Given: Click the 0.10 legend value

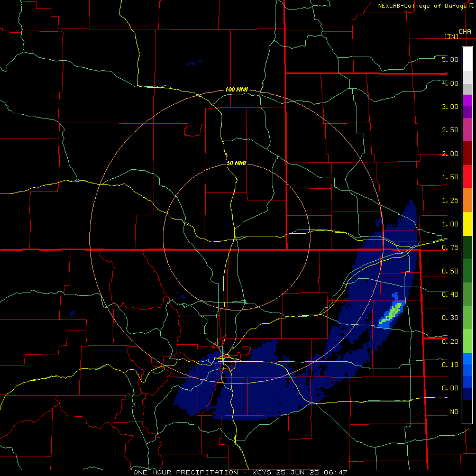Looking at the screenshot, I should (450, 365).
